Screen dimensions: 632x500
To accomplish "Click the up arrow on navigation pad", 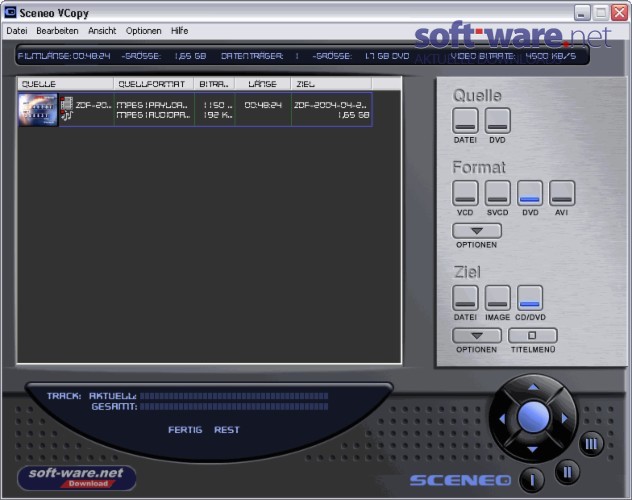I will tap(533, 387).
